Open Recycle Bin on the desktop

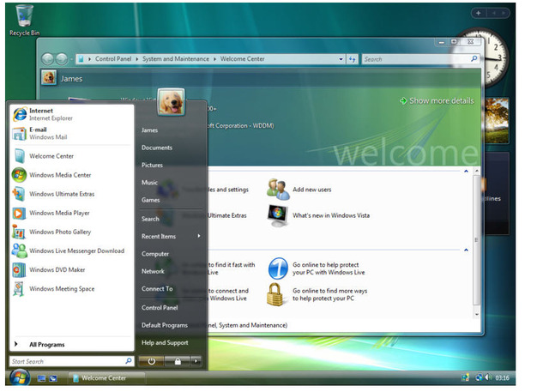pyautogui.click(x=24, y=21)
